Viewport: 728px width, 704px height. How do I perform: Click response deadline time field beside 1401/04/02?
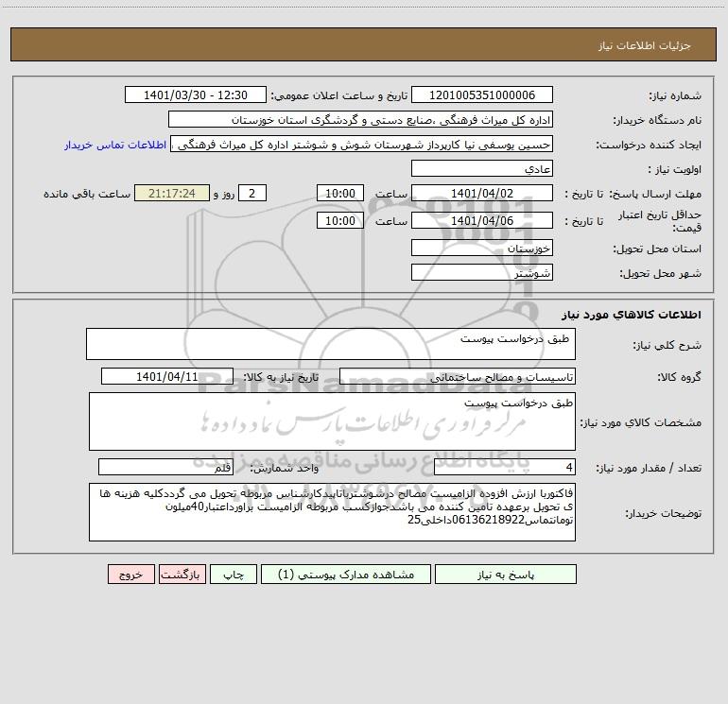tap(339, 194)
